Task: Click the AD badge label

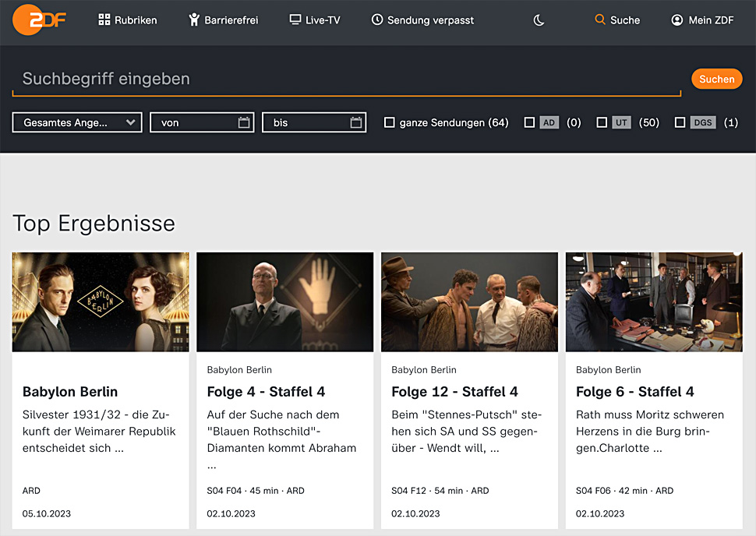Action: click(x=549, y=122)
